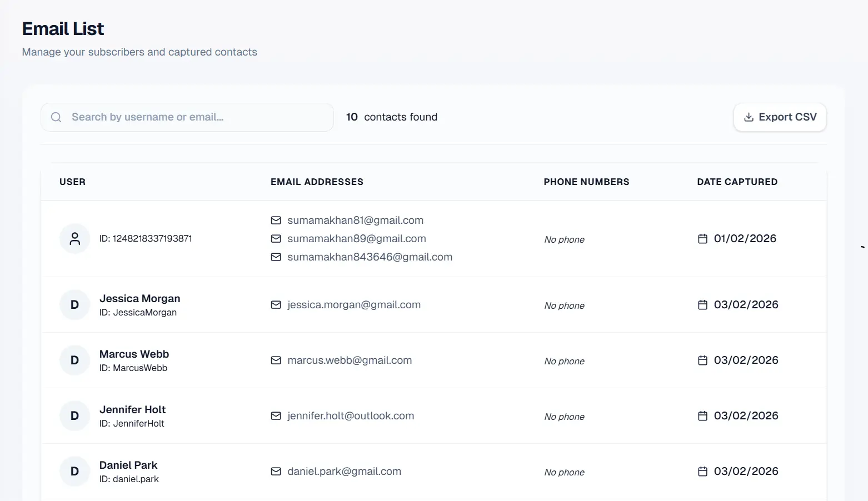Sort by the USER column header
The width and height of the screenshot is (868, 501).
(x=72, y=182)
